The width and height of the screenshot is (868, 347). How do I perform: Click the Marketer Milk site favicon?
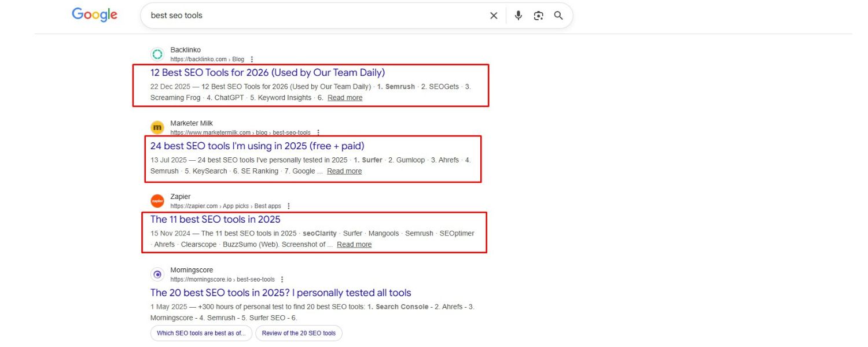pyautogui.click(x=157, y=127)
